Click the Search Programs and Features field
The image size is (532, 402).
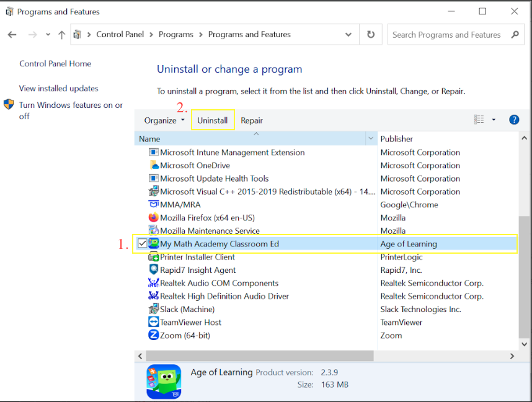coord(456,34)
